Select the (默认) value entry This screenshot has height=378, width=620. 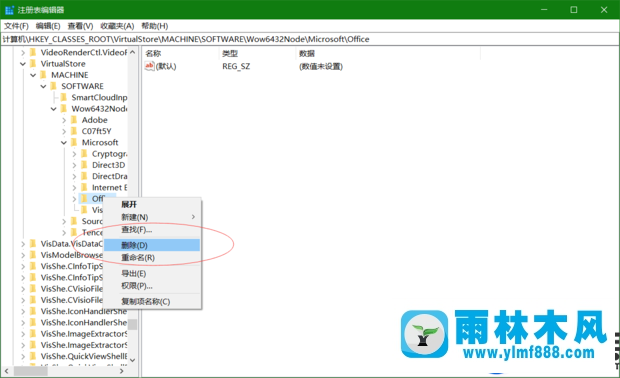166,66
